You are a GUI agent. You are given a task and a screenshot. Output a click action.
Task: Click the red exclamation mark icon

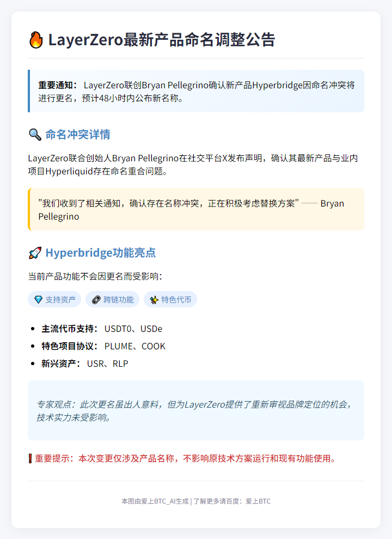(x=30, y=458)
